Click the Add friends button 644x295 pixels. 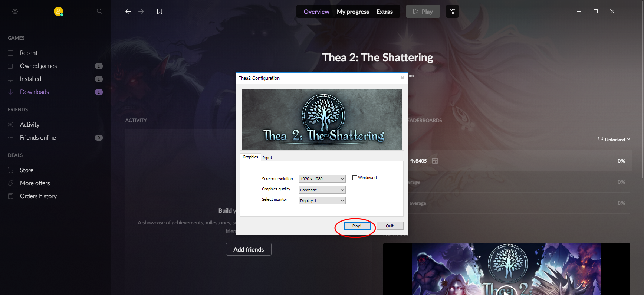(249, 249)
